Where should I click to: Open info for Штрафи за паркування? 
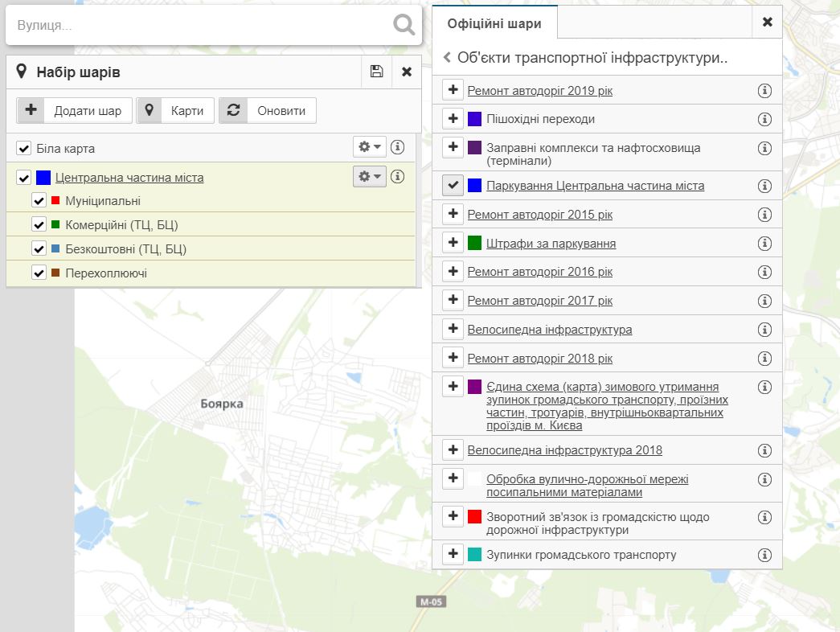tap(764, 244)
